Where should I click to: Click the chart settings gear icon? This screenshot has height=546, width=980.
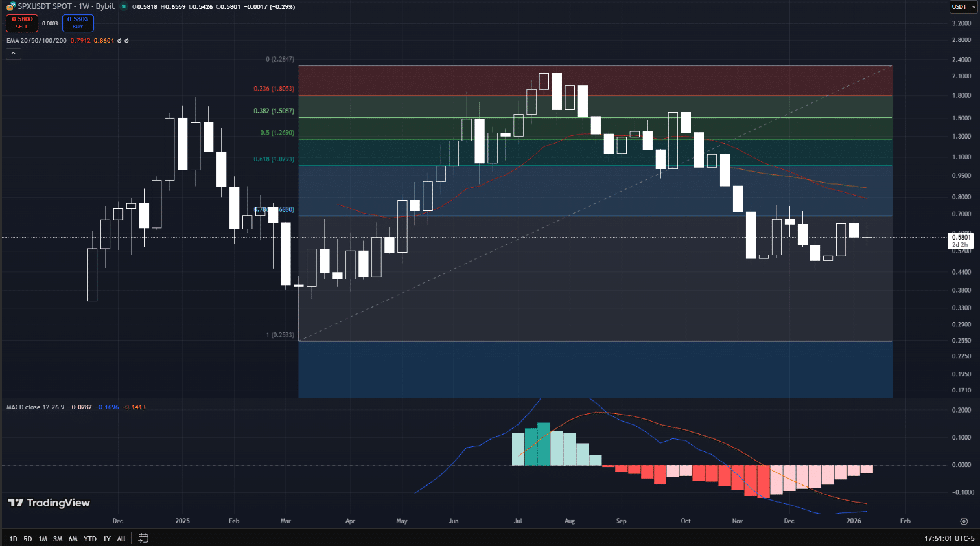click(x=964, y=521)
